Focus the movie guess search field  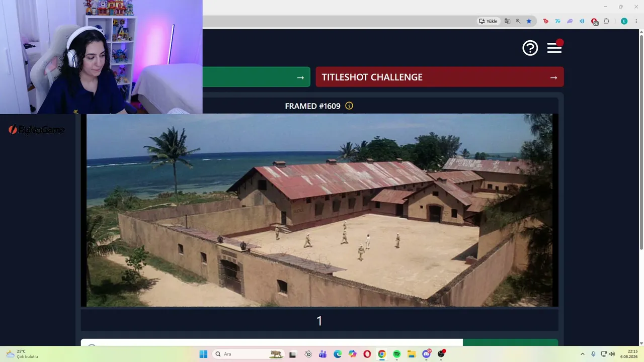[x=272, y=343]
